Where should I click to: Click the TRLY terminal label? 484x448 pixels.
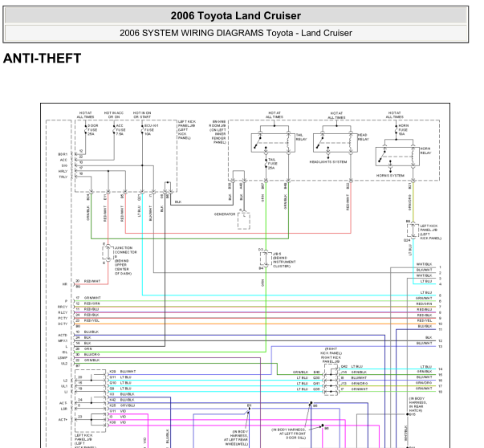coord(63,177)
